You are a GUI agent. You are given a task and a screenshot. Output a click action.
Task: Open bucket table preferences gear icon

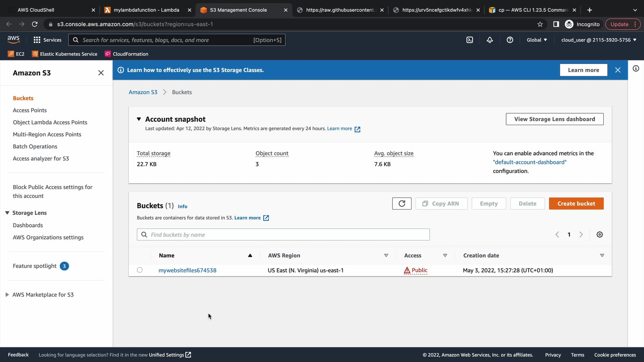coord(600,235)
